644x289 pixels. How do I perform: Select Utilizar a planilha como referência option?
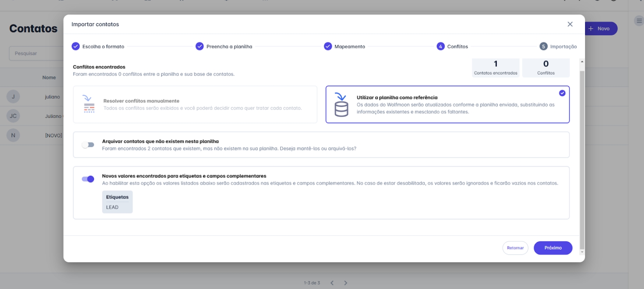click(x=447, y=105)
